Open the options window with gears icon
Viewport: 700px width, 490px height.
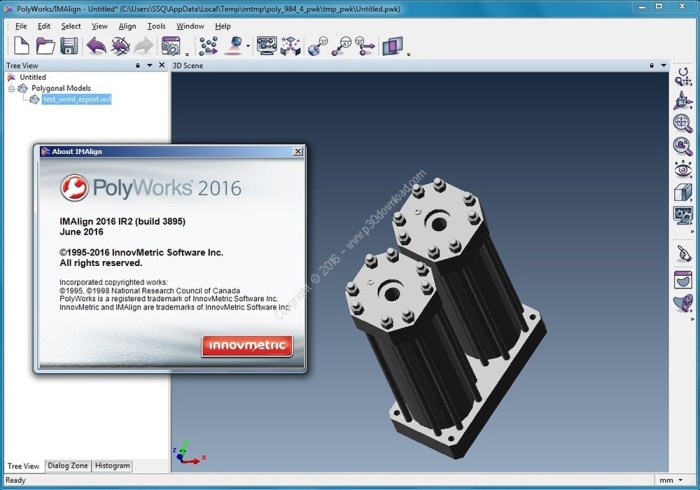tap(171, 46)
